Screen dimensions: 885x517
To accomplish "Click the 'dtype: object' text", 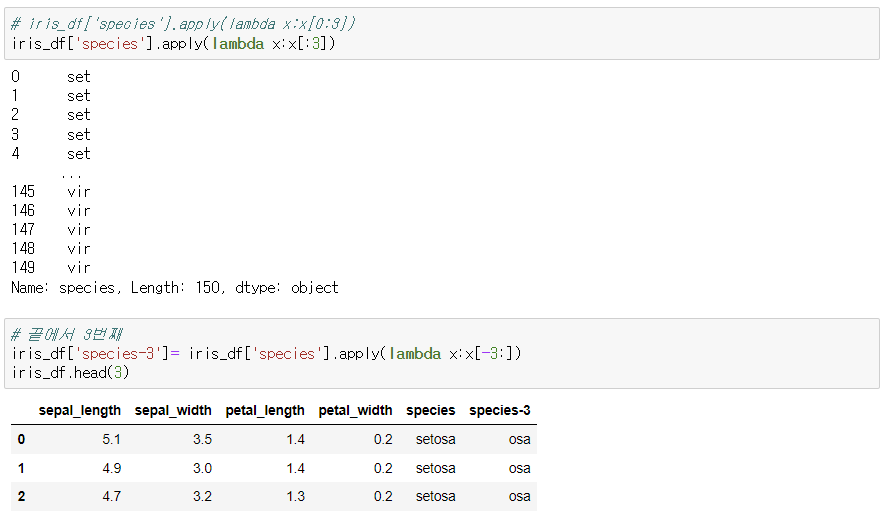I will (287, 287).
